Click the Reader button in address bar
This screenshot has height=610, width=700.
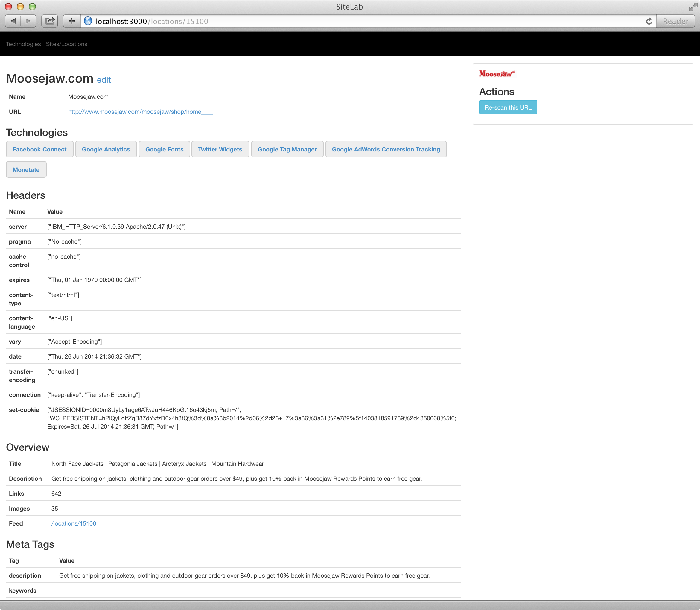pyautogui.click(x=675, y=21)
